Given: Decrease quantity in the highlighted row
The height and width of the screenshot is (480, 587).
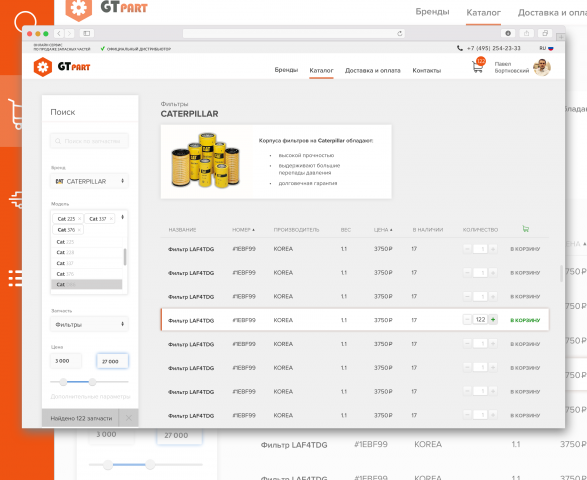Looking at the screenshot, I should tap(467, 319).
